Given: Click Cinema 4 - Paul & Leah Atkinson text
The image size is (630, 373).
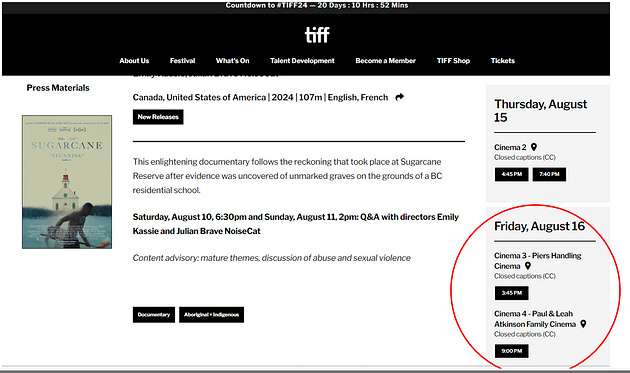Looking at the screenshot, I should click(x=535, y=319).
